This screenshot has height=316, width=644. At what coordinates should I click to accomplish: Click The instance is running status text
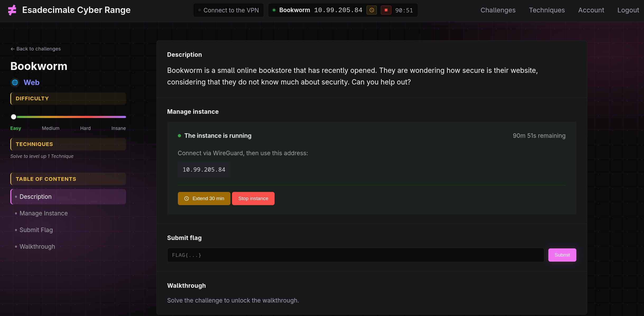tap(218, 136)
